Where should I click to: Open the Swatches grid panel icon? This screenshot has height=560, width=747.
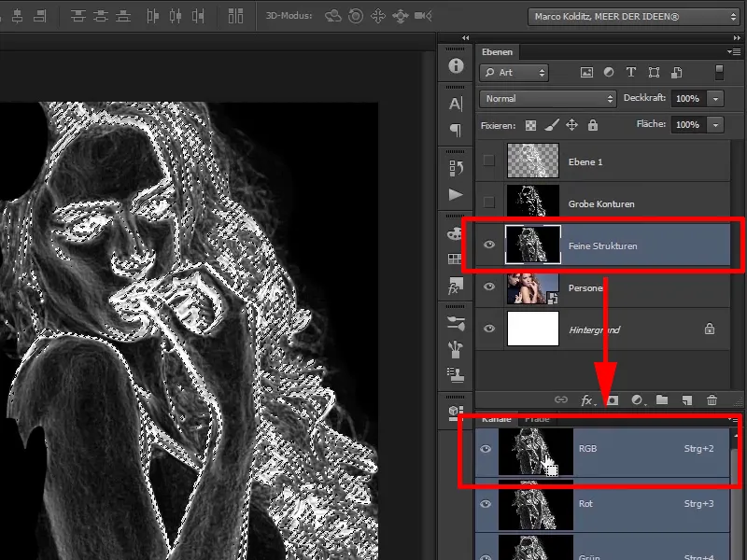[x=455, y=259]
